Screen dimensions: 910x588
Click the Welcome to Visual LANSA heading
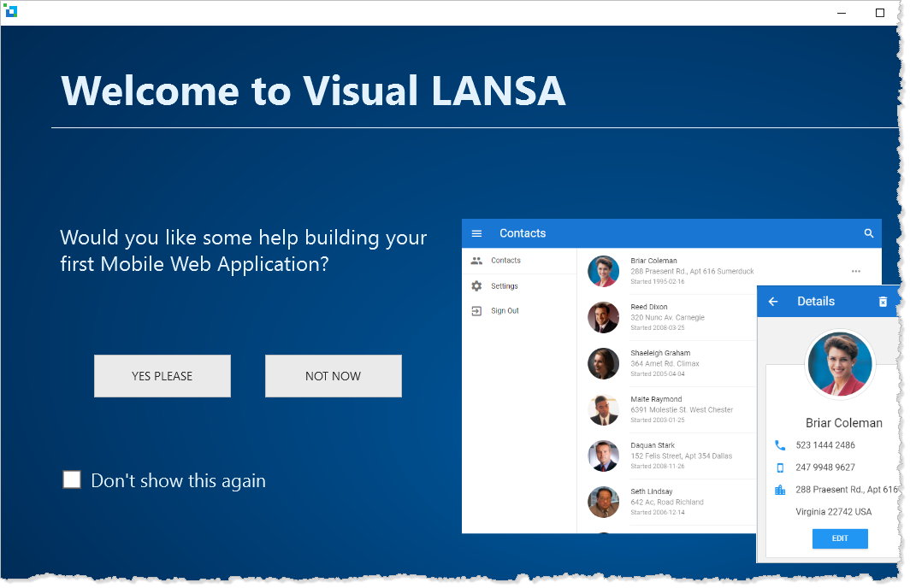coord(313,91)
